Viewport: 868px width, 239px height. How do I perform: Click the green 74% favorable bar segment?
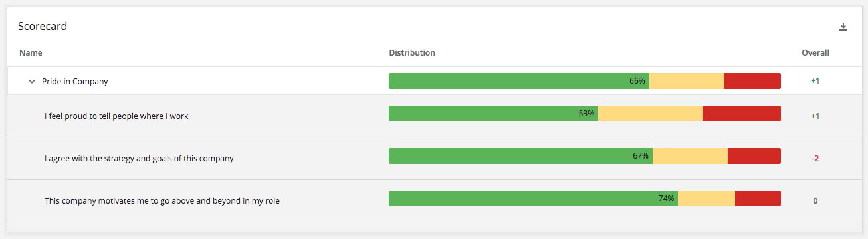533,199
